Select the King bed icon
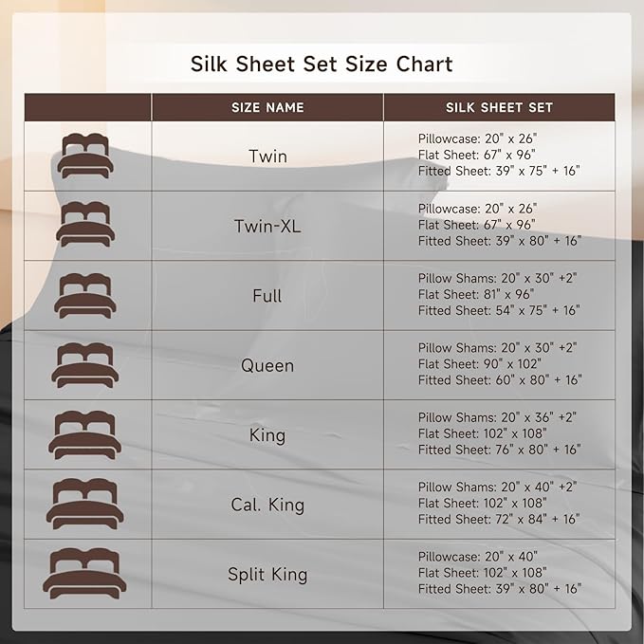 (x=85, y=434)
